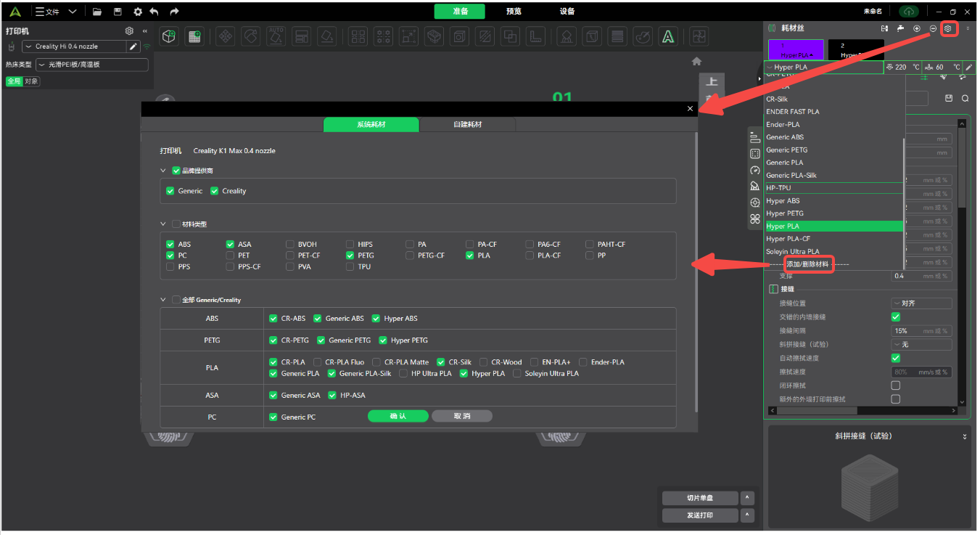Screen dimensions: 980x535
Task: Edit Creality Hi nozzle preset pencil icon
Action: (x=133, y=46)
